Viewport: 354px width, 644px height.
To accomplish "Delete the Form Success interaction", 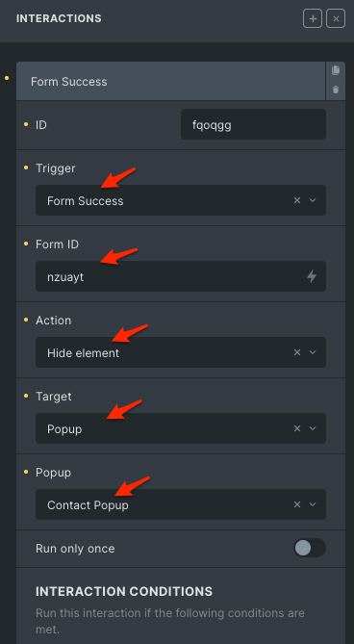I will 336,90.
